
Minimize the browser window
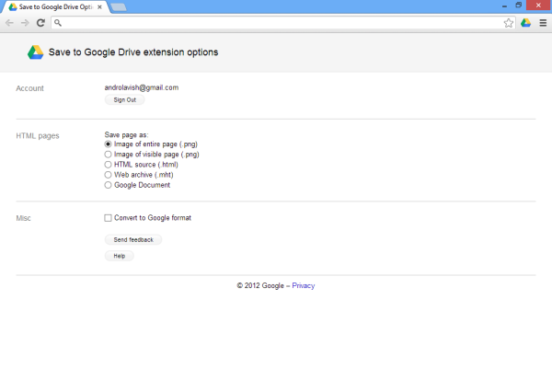click(x=504, y=6)
